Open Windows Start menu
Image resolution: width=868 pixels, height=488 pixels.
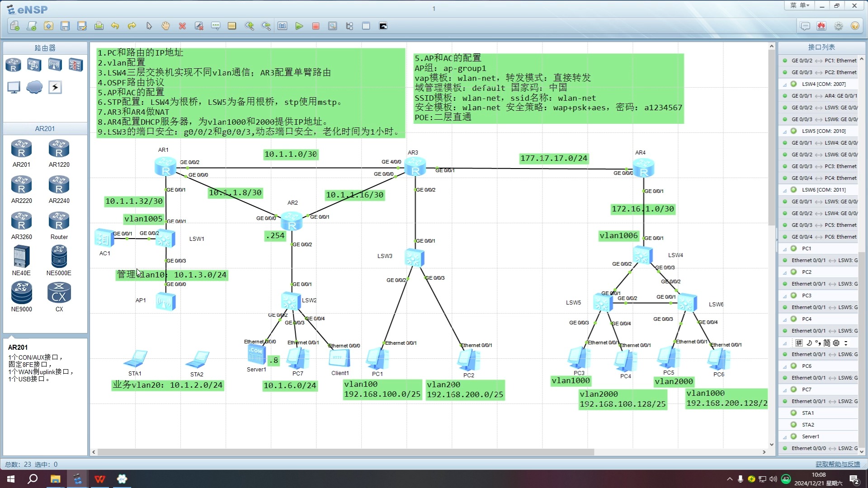click(x=11, y=479)
